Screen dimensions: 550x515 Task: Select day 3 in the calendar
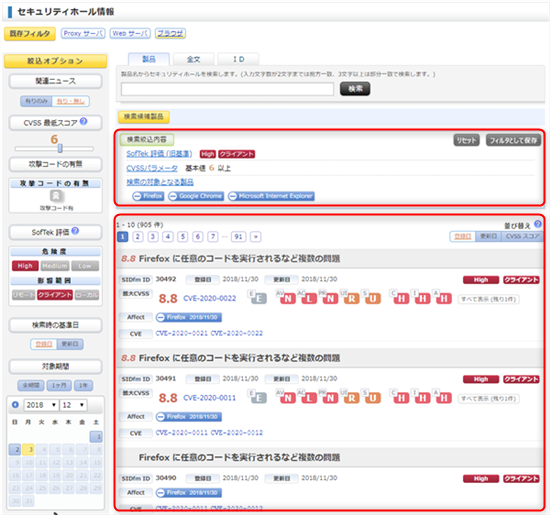[28, 449]
